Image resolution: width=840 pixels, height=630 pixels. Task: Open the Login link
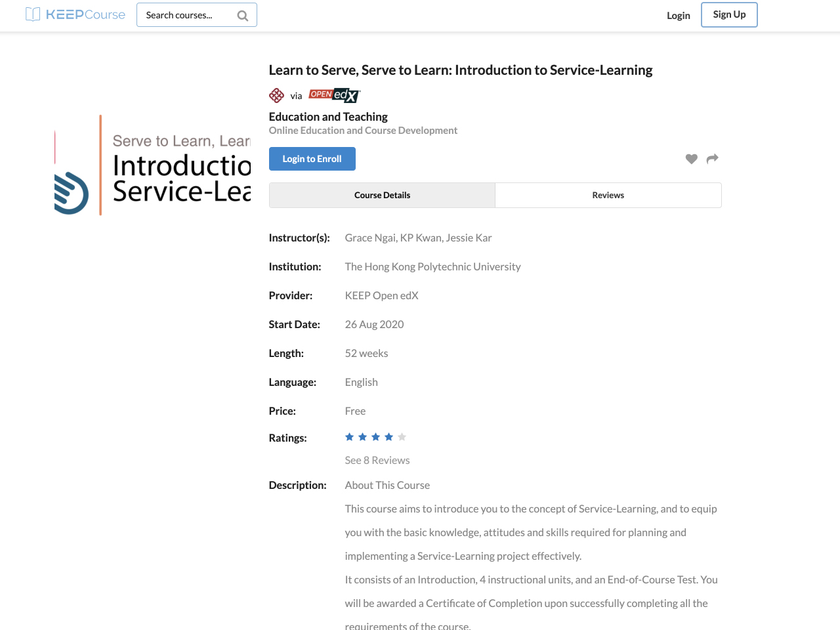click(679, 15)
